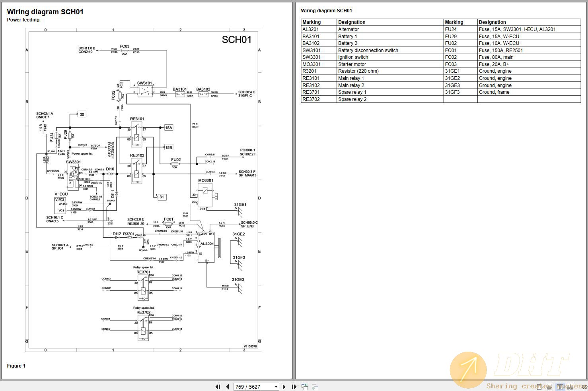The image size is (588, 391).
Task: Click the 31GE3 ground label in diagram
Action: click(238, 279)
